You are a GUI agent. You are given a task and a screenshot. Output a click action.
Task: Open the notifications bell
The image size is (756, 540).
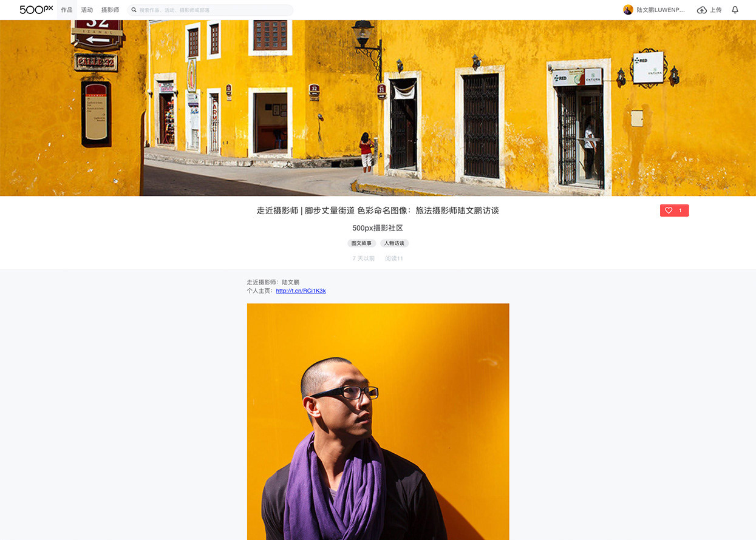(x=735, y=10)
